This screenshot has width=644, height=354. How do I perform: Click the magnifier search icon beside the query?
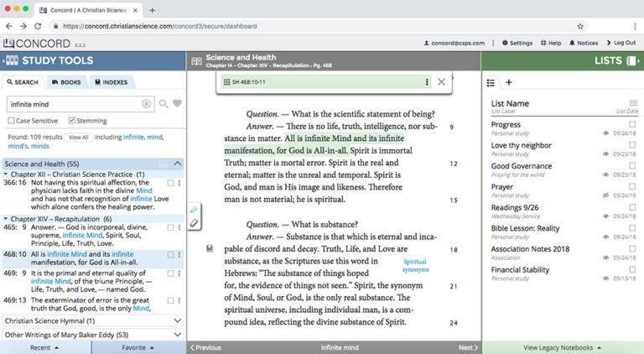pos(164,104)
